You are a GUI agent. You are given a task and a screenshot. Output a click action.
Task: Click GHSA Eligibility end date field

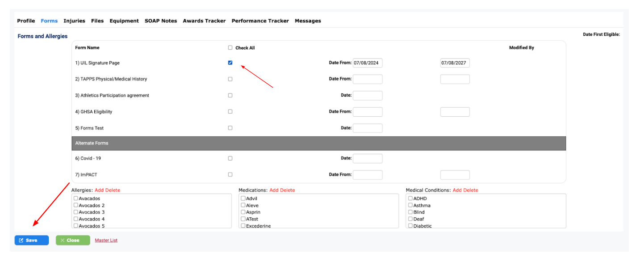point(455,112)
